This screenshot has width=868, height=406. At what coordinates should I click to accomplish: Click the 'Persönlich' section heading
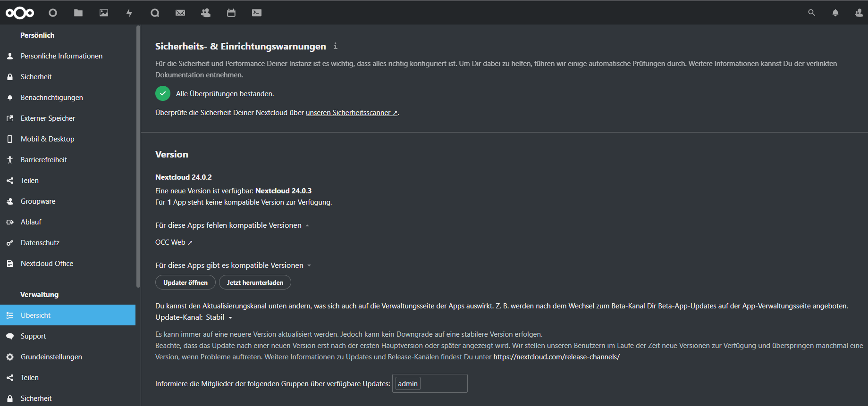[37, 35]
